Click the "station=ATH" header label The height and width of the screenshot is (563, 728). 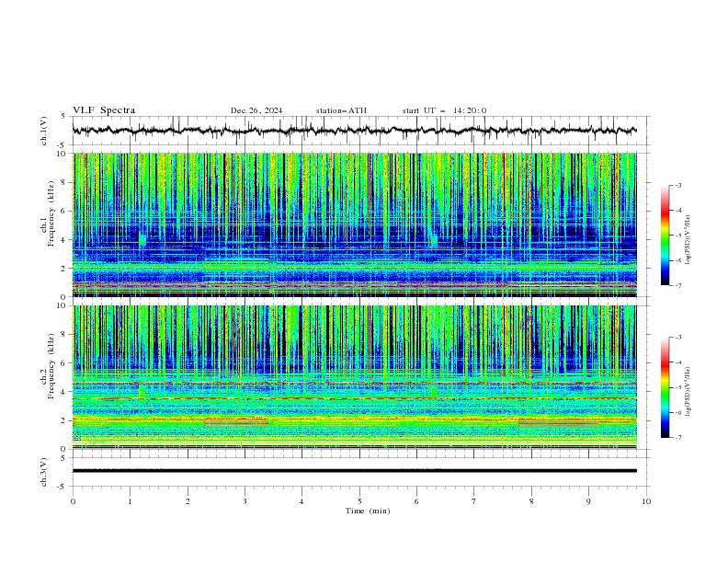pyautogui.click(x=341, y=110)
